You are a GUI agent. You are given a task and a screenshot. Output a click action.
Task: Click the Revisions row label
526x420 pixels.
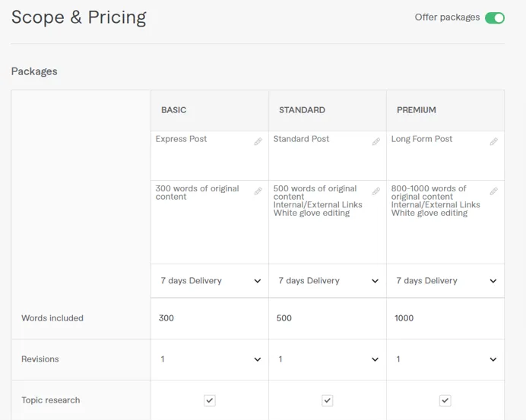click(x=40, y=359)
